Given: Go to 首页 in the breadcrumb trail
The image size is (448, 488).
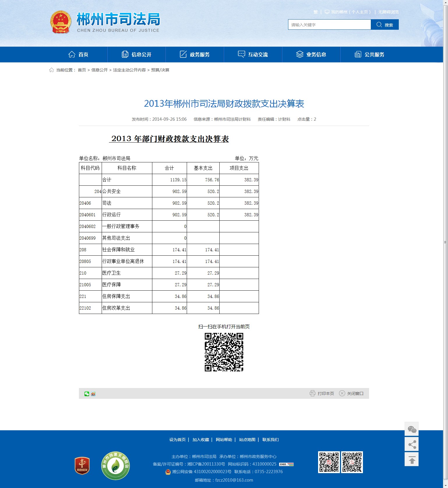Looking at the screenshot, I should pos(82,70).
